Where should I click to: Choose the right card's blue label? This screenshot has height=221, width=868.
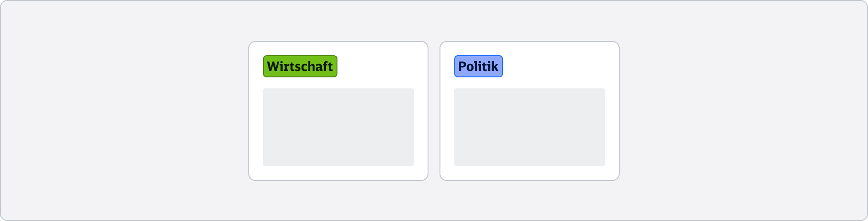[478, 66]
